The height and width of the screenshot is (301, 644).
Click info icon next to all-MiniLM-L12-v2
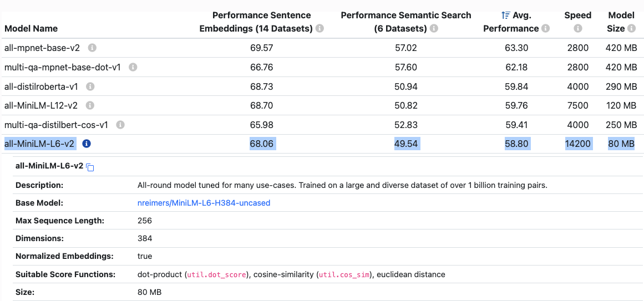[x=90, y=105]
